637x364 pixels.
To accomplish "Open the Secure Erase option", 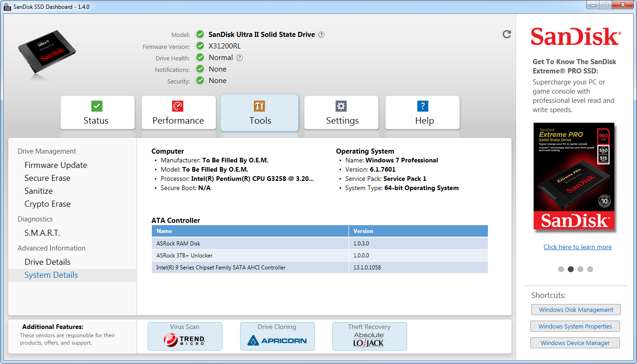I will click(x=48, y=178).
